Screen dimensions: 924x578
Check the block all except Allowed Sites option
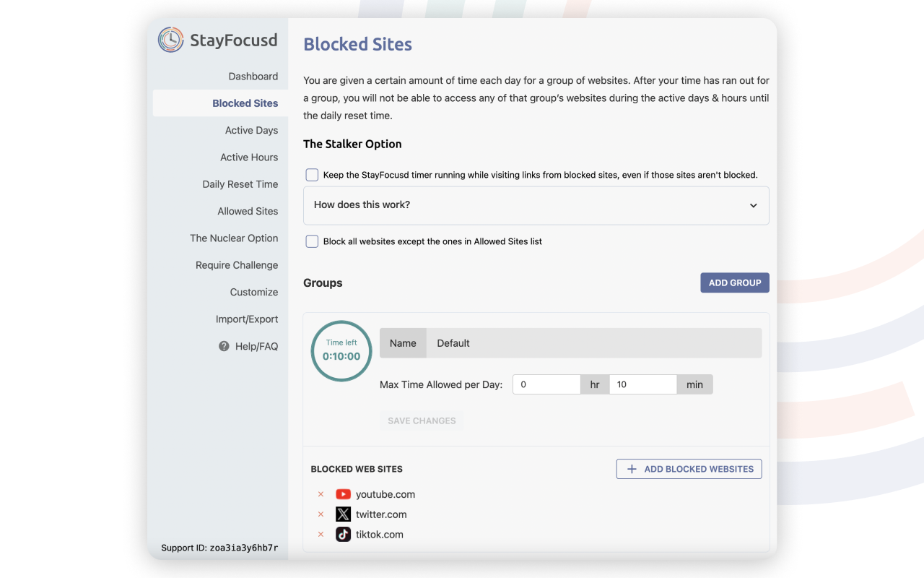coord(311,241)
